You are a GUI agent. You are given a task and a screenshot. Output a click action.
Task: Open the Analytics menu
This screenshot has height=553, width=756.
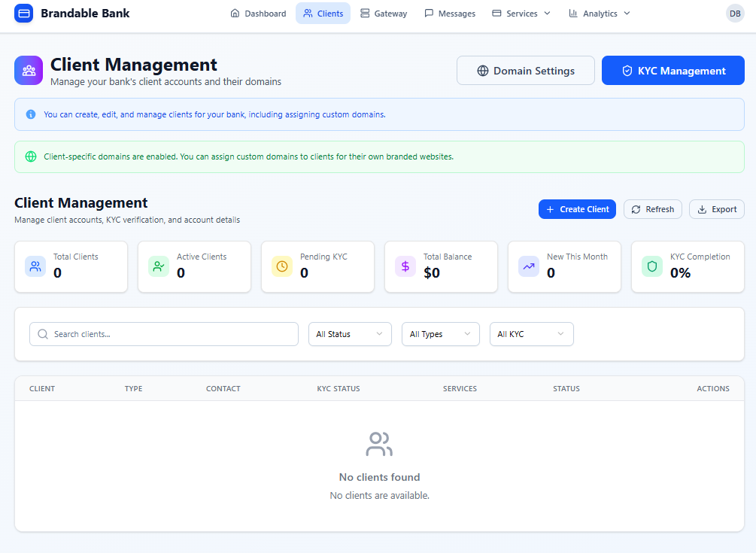600,14
